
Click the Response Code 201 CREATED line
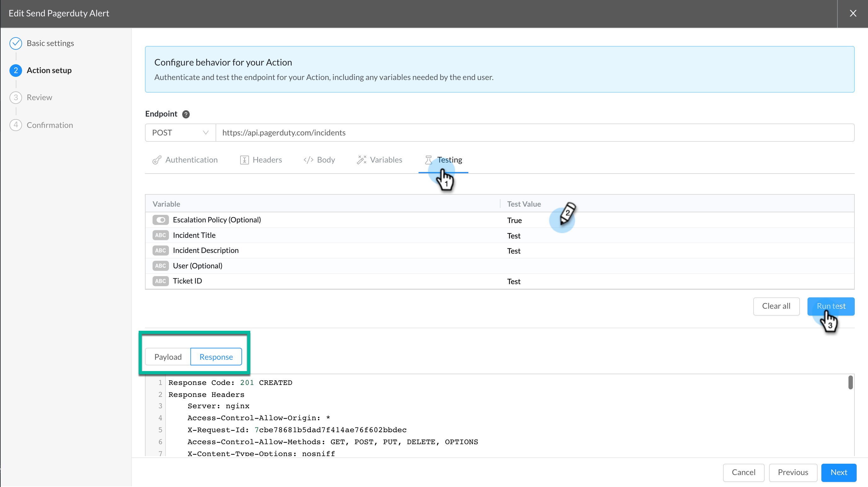tap(230, 383)
